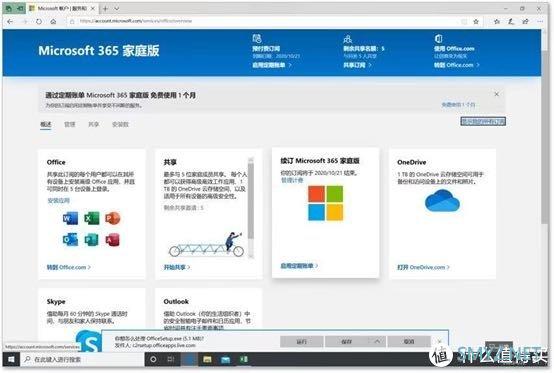554x373 pixels.
Task: Click 转到 Office.com link in Office card
Action: 69,267
